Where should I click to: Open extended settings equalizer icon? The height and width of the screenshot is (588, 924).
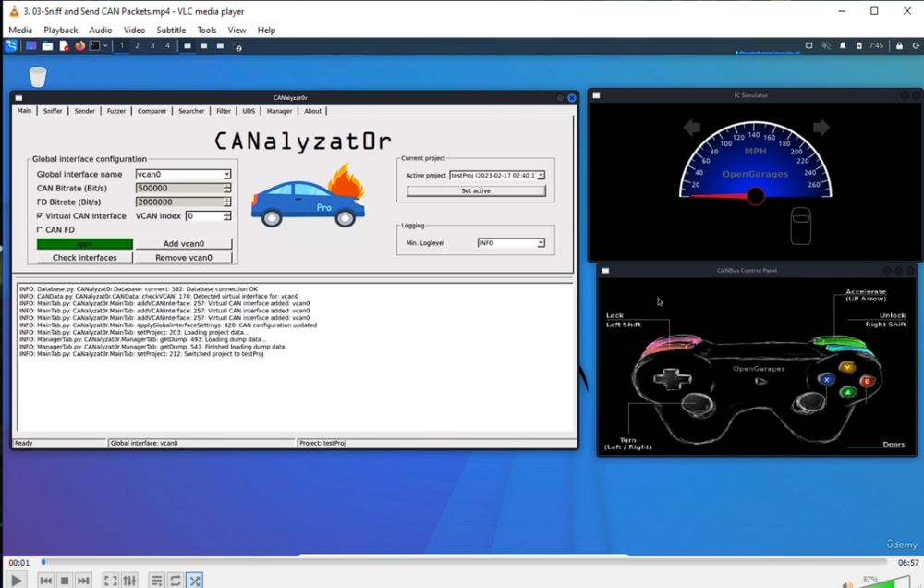[x=129, y=581]
